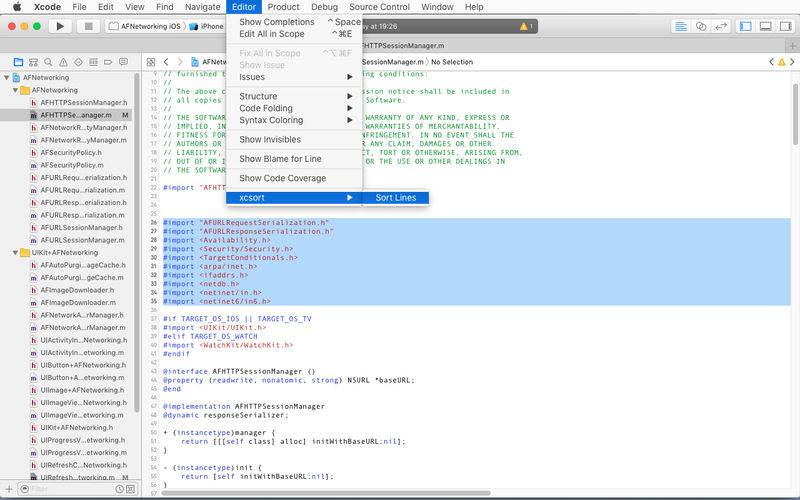Open the Product menu

coord(283,7)
